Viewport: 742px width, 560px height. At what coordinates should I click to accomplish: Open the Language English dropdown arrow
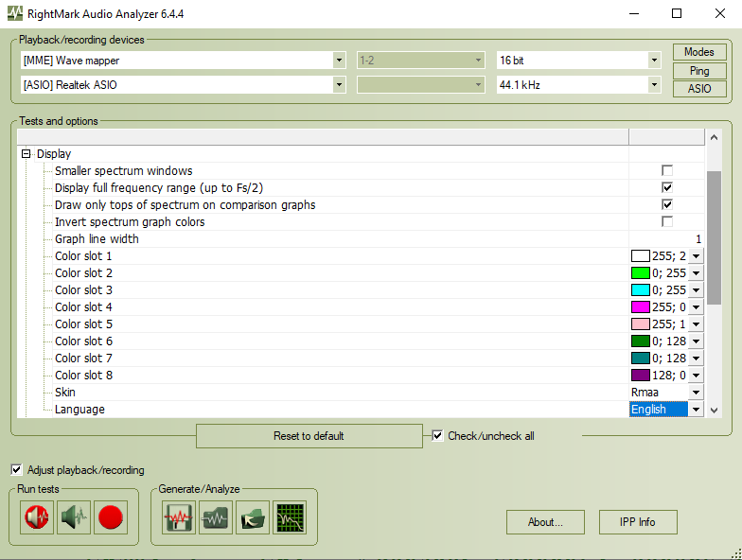tap(696, 409)
